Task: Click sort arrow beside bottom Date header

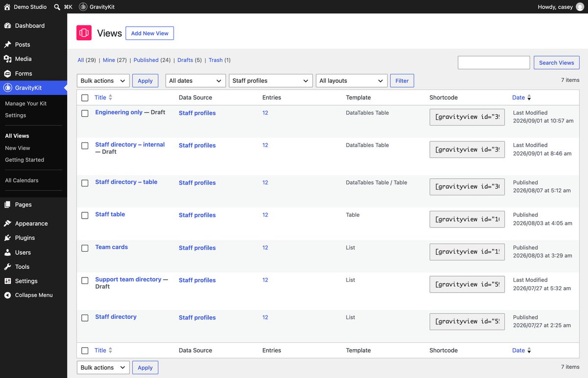Action: [x=529, y=351]
